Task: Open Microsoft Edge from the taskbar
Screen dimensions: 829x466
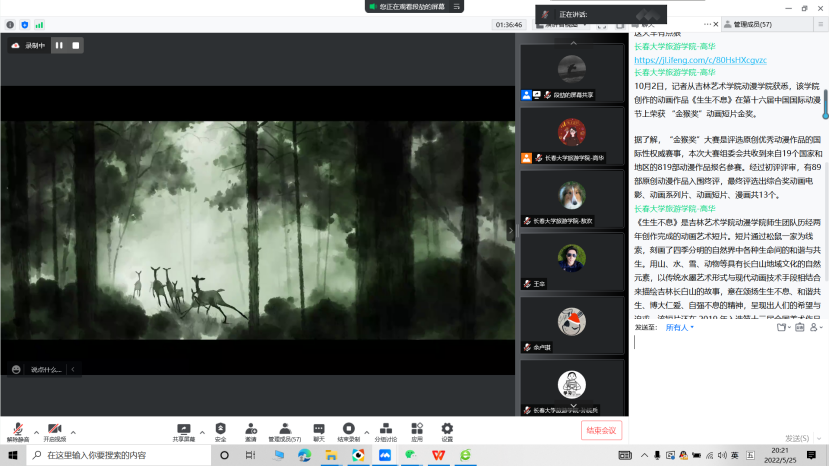Action: point(305,455)
